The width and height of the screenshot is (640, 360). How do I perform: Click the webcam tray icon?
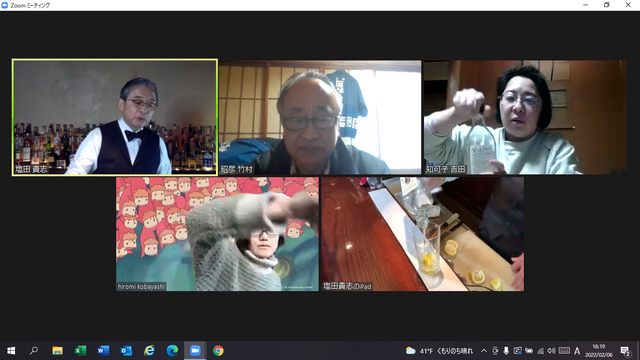(x=495, y=351)
